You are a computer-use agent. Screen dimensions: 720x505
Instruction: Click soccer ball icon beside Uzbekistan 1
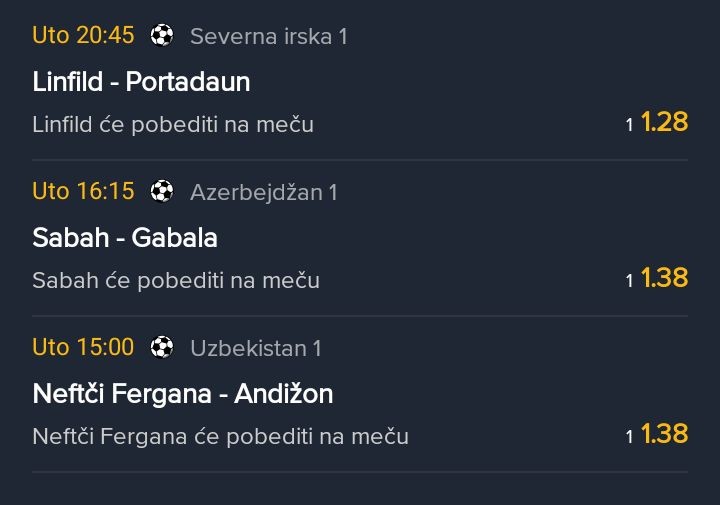click(161, 347)
